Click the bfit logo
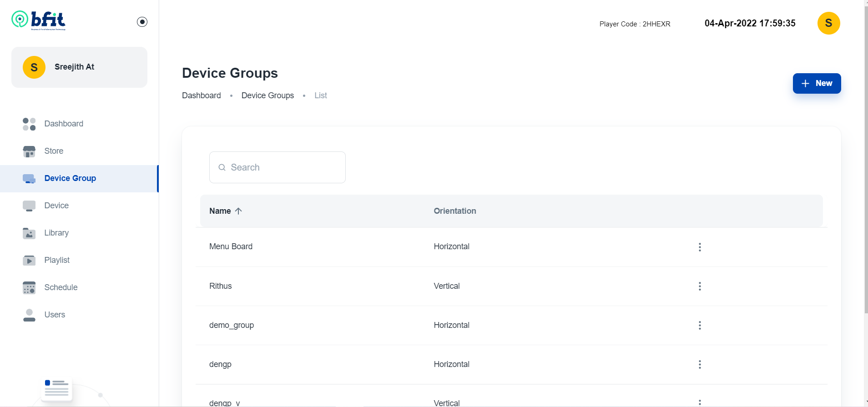Viewport: 868px width, 407px height. [39, 20]
